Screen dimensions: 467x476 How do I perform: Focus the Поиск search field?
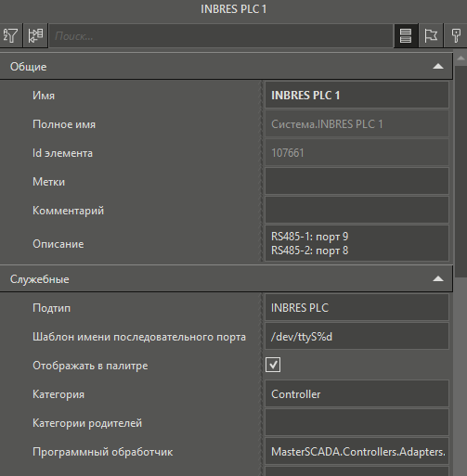point(221,36)
